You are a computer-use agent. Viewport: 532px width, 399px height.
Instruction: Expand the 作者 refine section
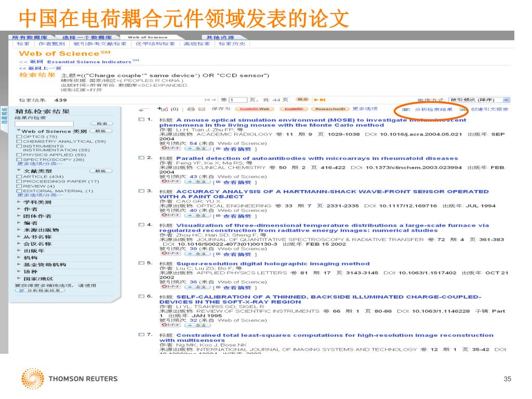coord(19,209)
